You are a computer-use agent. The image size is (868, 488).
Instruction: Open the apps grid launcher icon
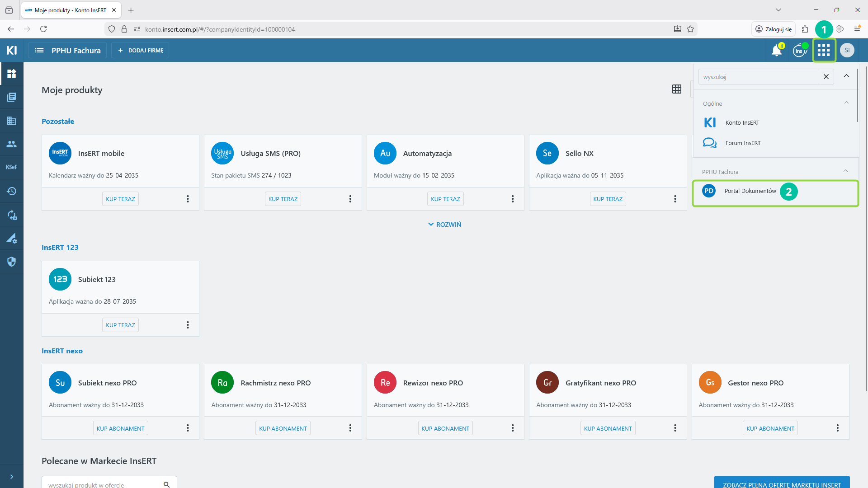pyautogui.click(x=824, y=50)
